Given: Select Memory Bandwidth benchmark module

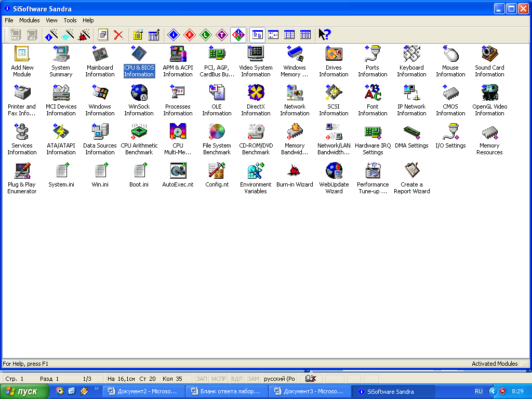Looking at the screenshot, I should coord(295,140).
